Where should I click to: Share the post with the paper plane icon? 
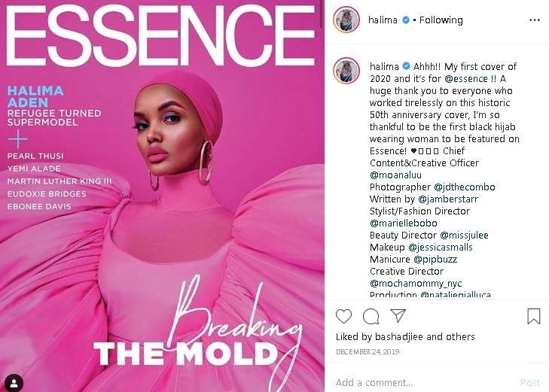[398, 316]
